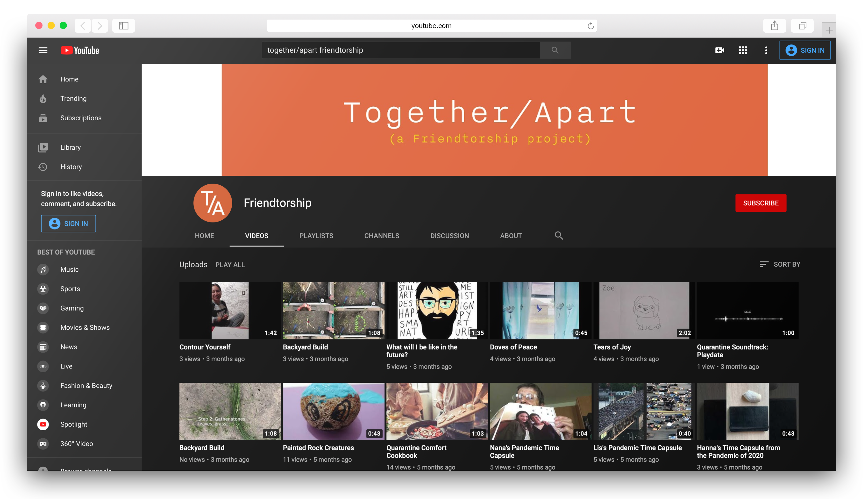Open the What will I be like thumbnail
This screenshot has width=868, height=499.
coord(437,311)
